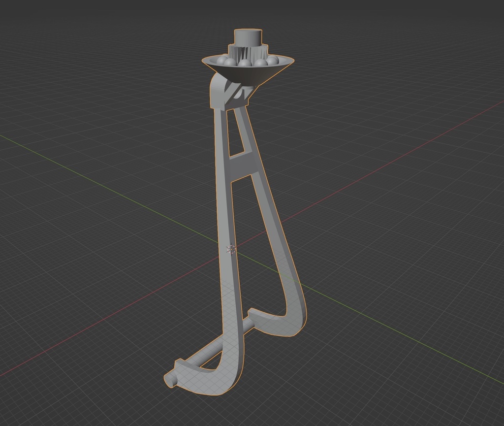Click the funnel-shaped bowl holding spheres
The width and height of the screenshot is (504, 426).
point(248,71)
